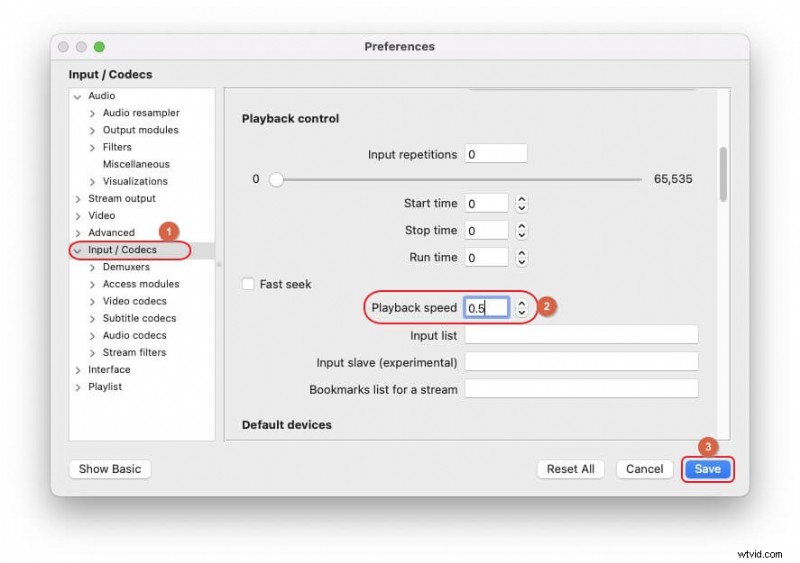Click the settings pane scrollbar thumb
Screen dimensions: 800x563
click(723, 174)
